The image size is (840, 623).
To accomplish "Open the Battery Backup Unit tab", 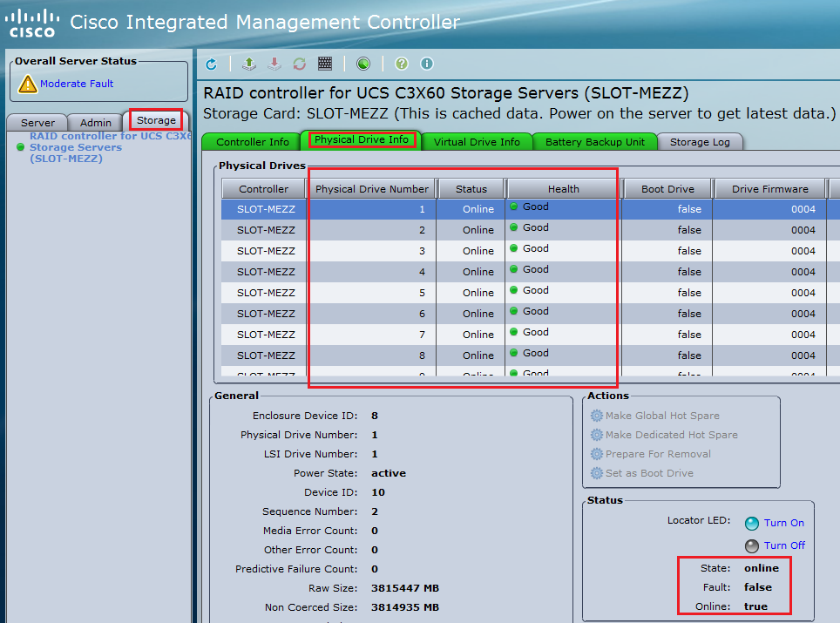I will click(594, 139).
